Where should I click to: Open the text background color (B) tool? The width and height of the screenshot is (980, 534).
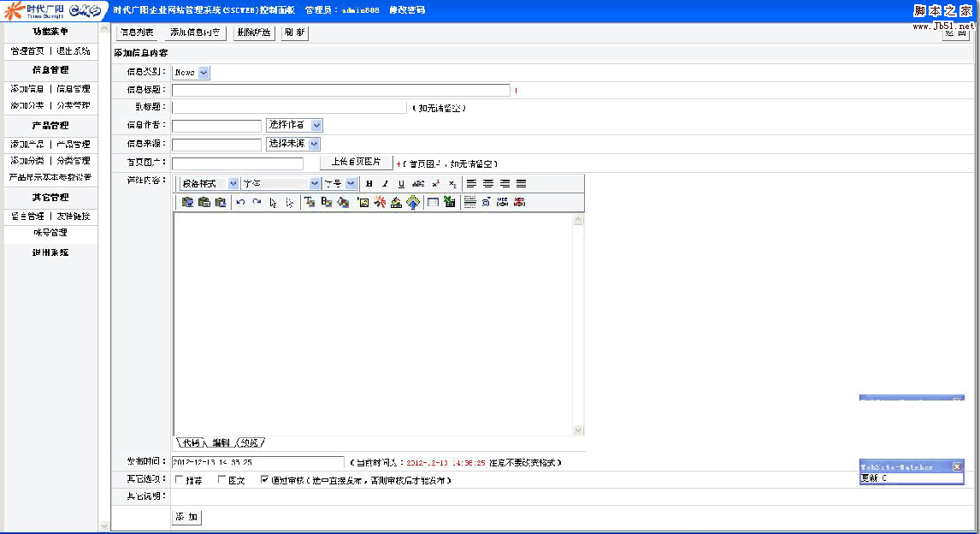tap(327, 202)
